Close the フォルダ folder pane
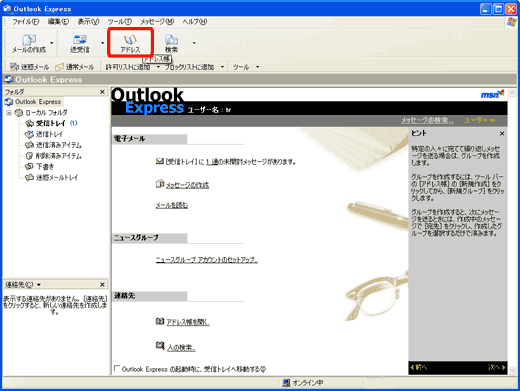This screenshot has height=391, width=520. 102,92
